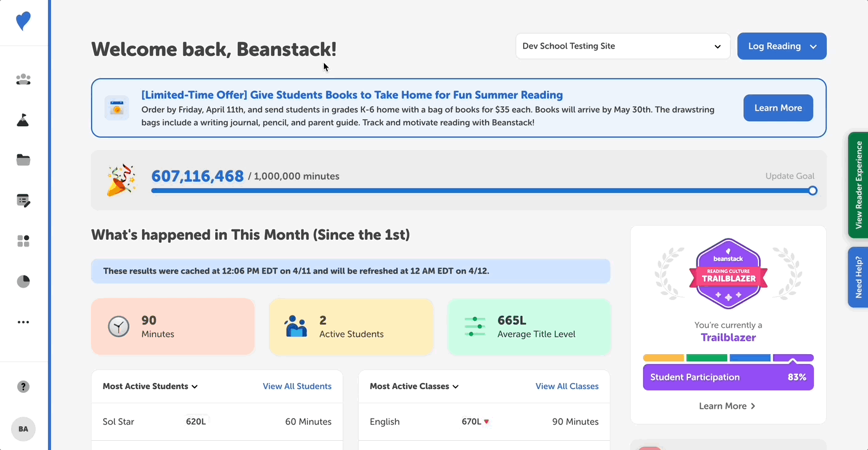
Task: Open View All Students
Action: click(x=297, y=386)
